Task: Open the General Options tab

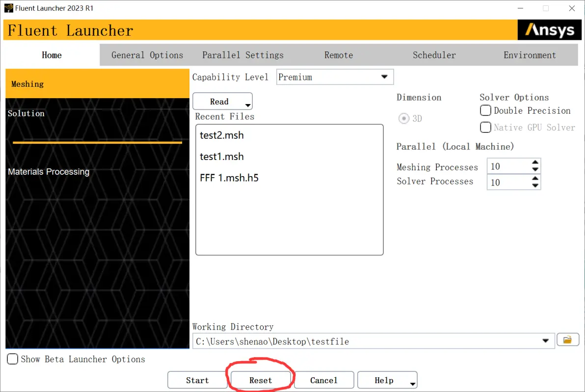Action: pyautogui.click(x=147, y=55)
